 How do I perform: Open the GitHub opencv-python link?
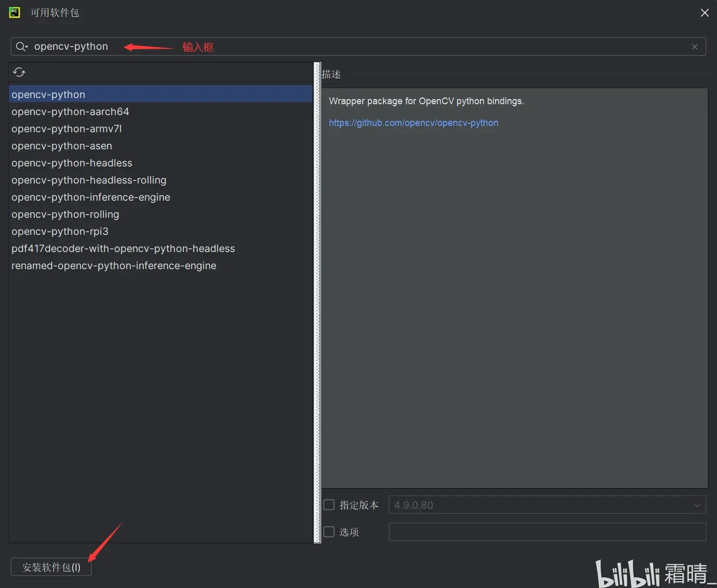413,123
